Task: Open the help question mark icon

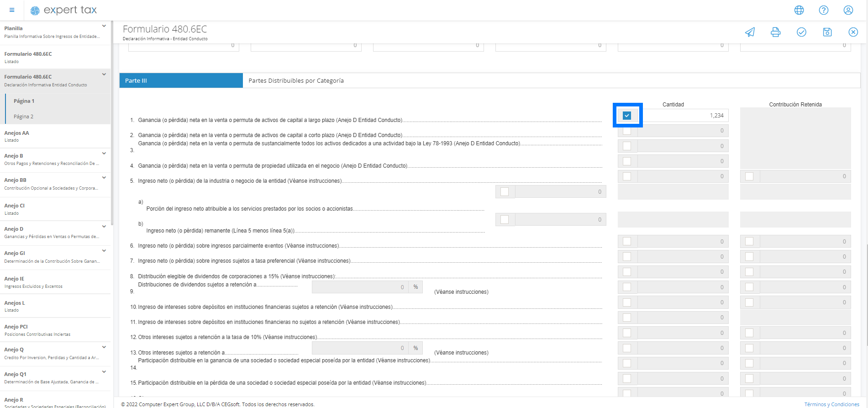Action: (x=824, y=10)
